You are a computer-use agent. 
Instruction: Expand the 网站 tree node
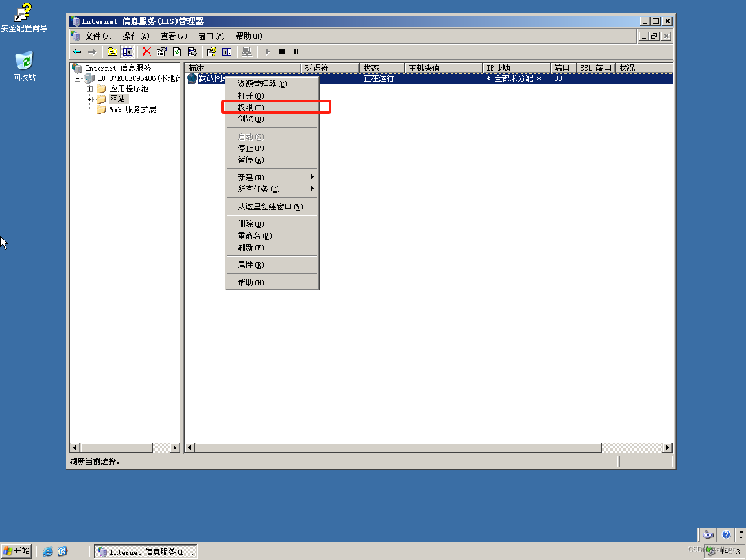(x=89, y=99)
